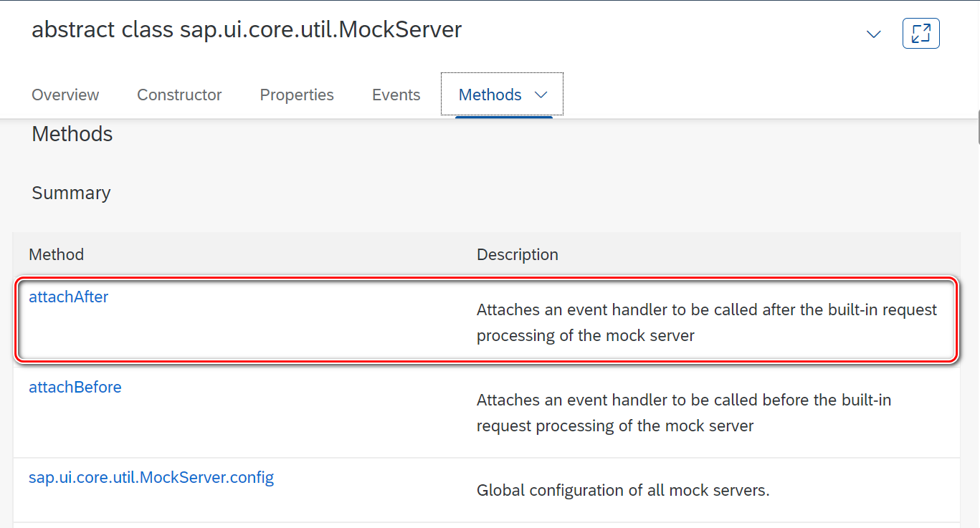
Task: Click the 'Global configuration of all mock servers' text
Action: coord(623,491)
